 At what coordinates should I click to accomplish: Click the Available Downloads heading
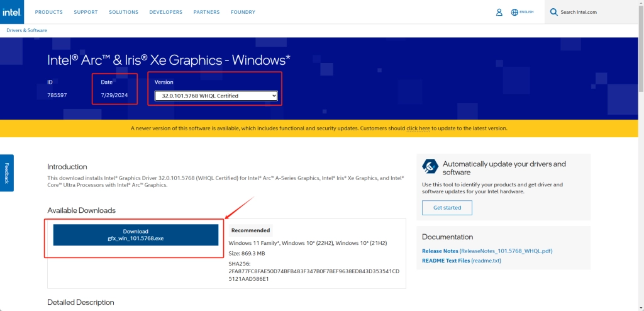pos(81,210)
